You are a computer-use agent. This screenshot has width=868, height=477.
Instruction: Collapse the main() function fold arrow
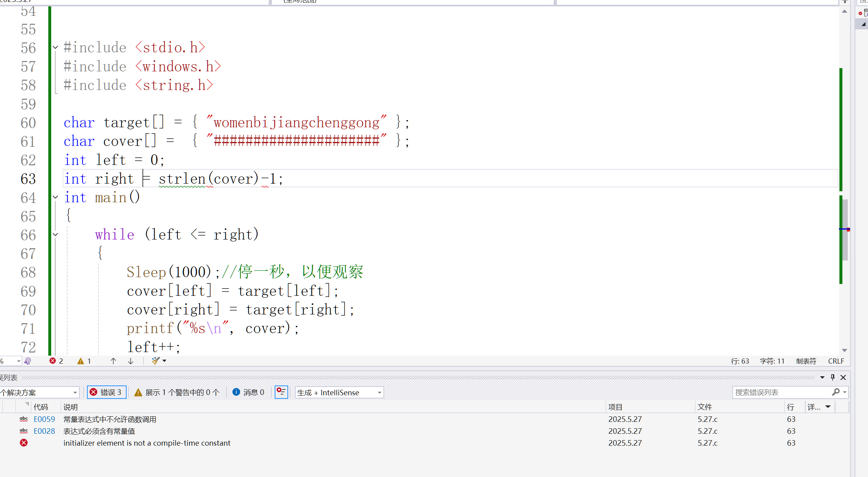[56, 197]
